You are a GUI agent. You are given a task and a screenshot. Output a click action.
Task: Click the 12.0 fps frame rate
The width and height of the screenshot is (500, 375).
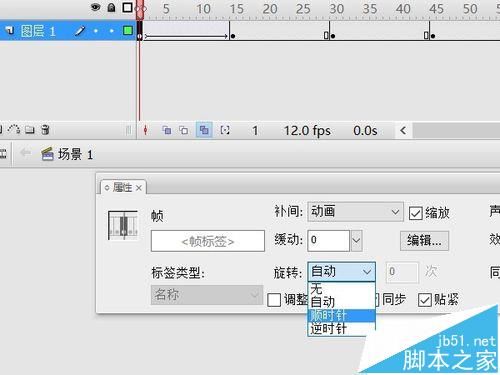307,131
